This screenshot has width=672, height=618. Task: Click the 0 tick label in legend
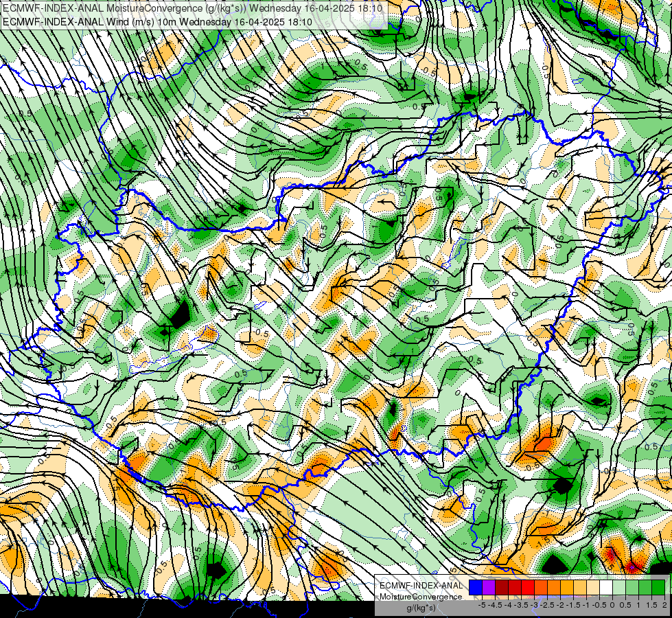click(612, 605)
